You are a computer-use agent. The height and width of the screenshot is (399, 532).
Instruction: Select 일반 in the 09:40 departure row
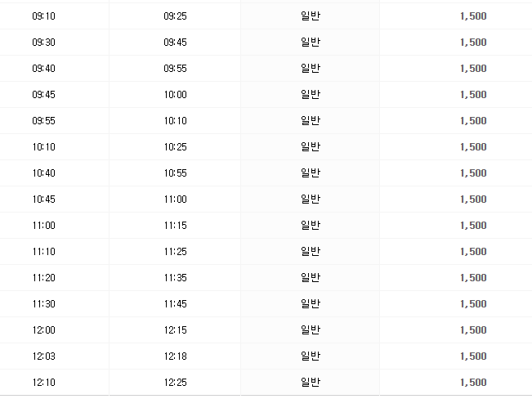(311, 69)
